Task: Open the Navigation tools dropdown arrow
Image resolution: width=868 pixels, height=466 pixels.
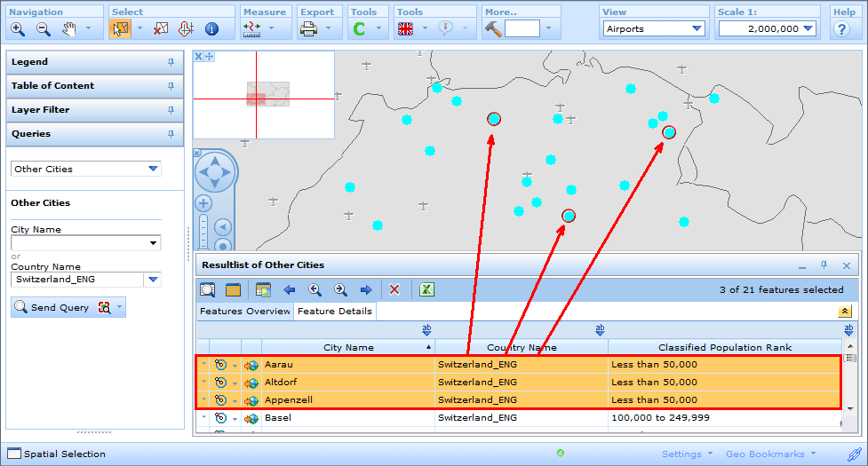Action: tap(88, 28)
